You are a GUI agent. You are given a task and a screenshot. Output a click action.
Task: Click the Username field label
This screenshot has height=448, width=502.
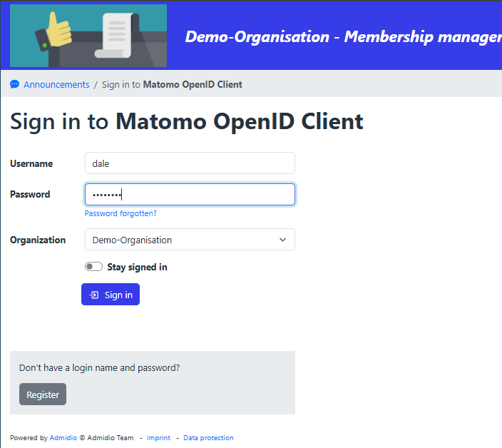click(x=31, y=163)
